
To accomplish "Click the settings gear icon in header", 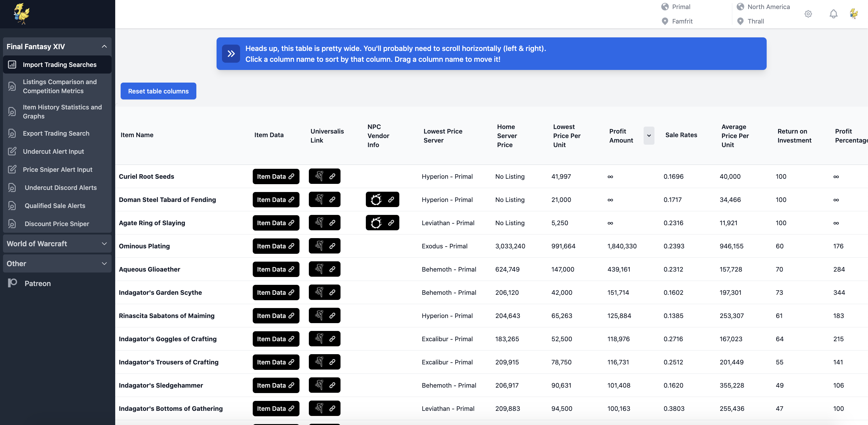I will [808, 14].
